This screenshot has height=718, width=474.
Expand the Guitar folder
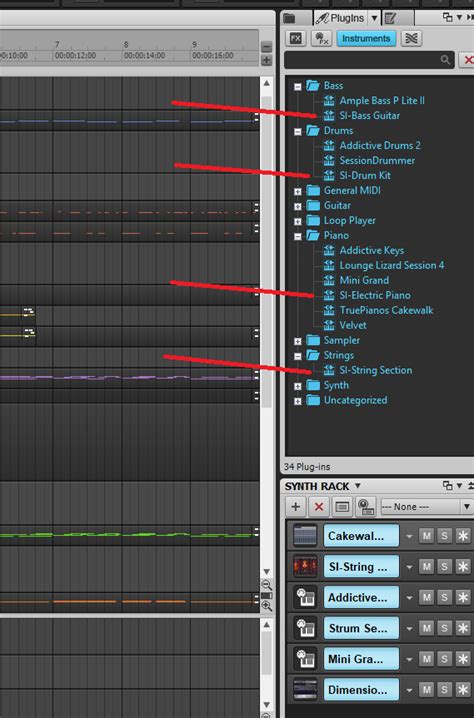(x=298, y=206)
